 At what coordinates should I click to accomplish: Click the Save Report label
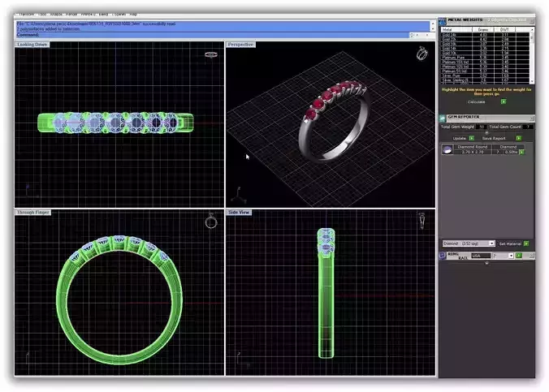(494, 138)
